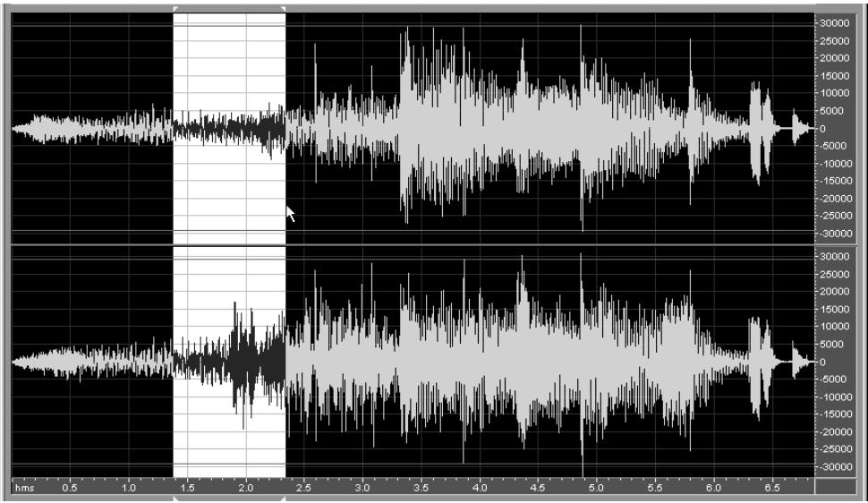Click the lower channel's final blip near 6.7 seconds
This screenshot has width=868, height=503.
pos(800,362)
